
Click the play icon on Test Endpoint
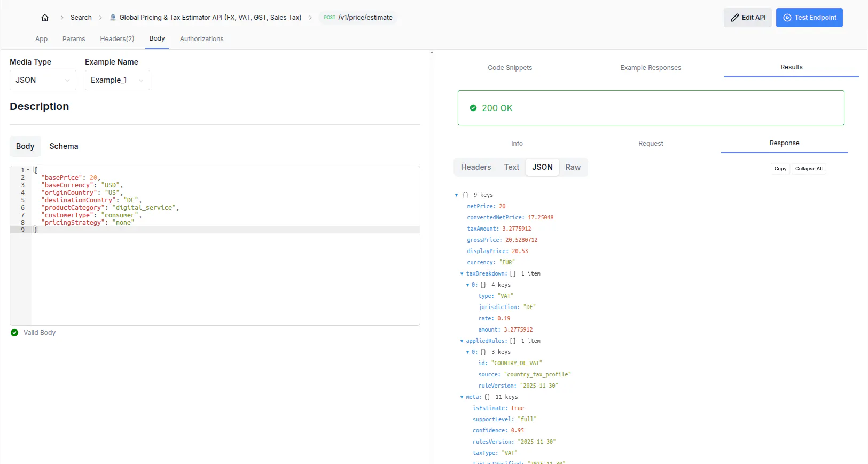787,18
